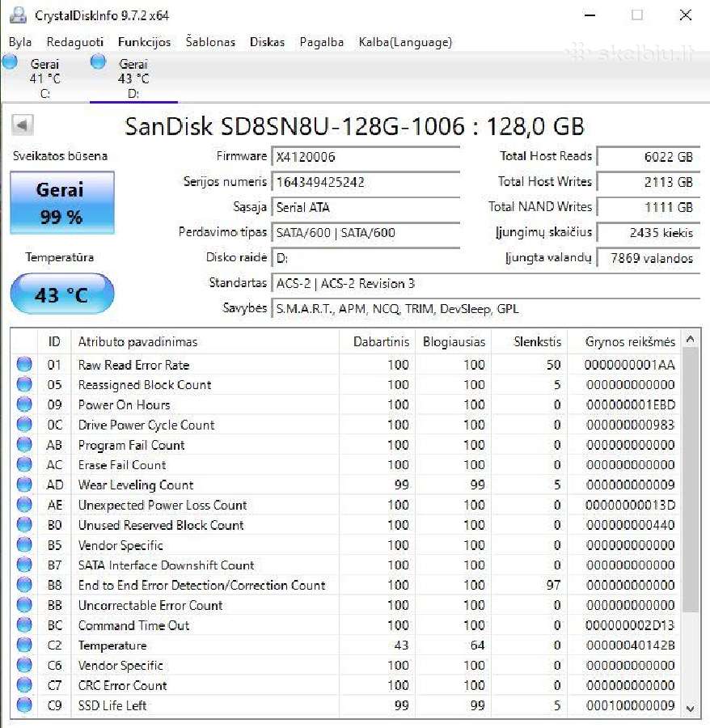Click the drive letter field D:
The image size is (710, 728).
pos(366,258)
